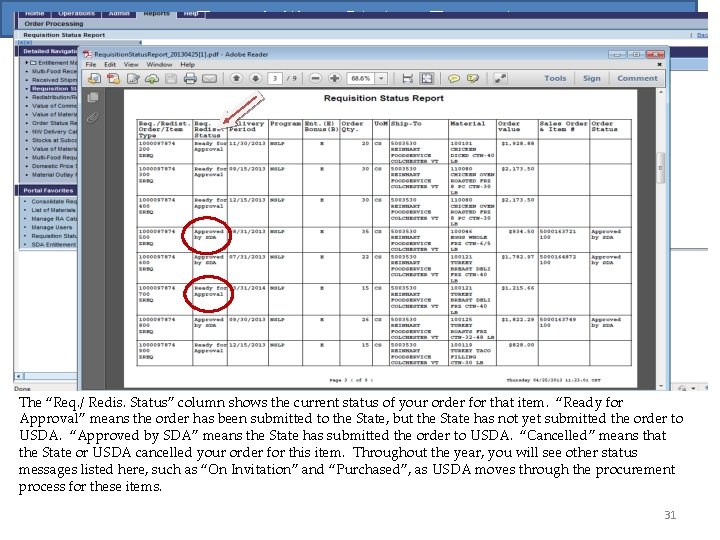
Task: Click the 68.6% zoom level field
Action: (x=361, y=79)
